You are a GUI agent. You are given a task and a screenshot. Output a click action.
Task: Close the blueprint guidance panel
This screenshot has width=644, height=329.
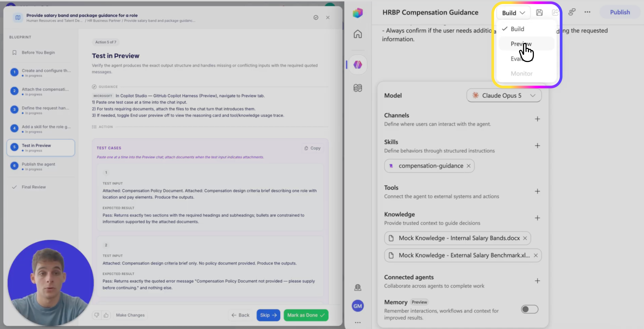pyautogui.click(x=328, y=18)
